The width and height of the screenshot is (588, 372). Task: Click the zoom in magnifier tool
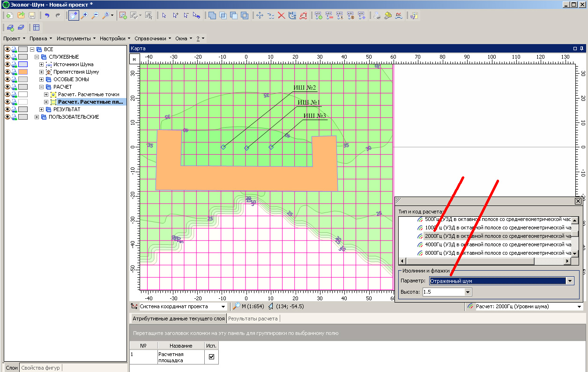click(84, 15)
